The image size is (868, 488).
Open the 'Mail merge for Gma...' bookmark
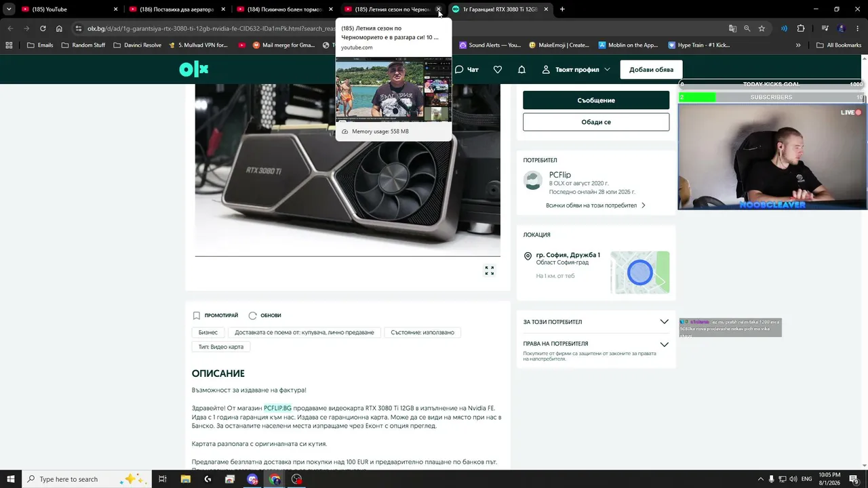tap(283, 45)
